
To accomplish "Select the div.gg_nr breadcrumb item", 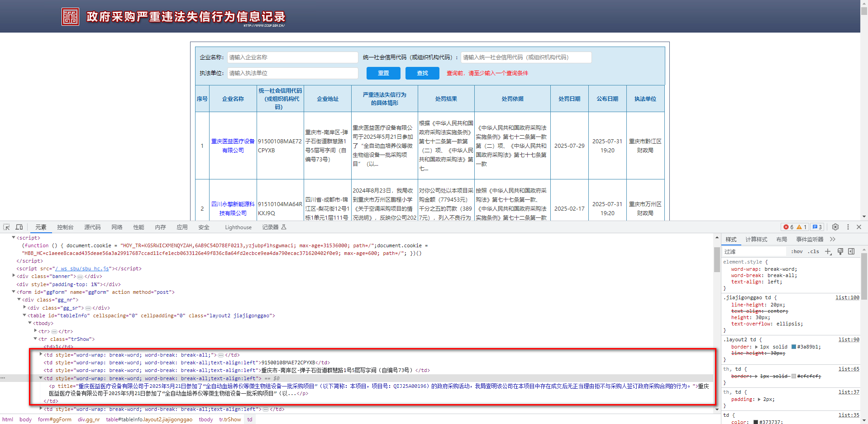I will (89, 419).
